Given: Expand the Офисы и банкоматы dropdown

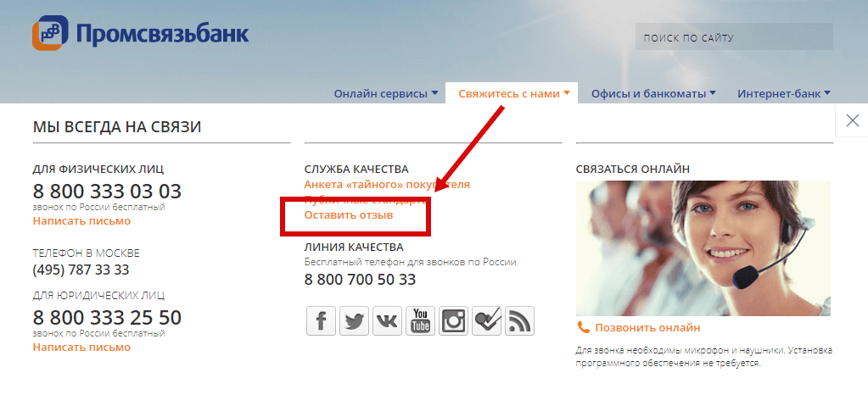Looking at the screenshot, I should [x=653, y=93].
